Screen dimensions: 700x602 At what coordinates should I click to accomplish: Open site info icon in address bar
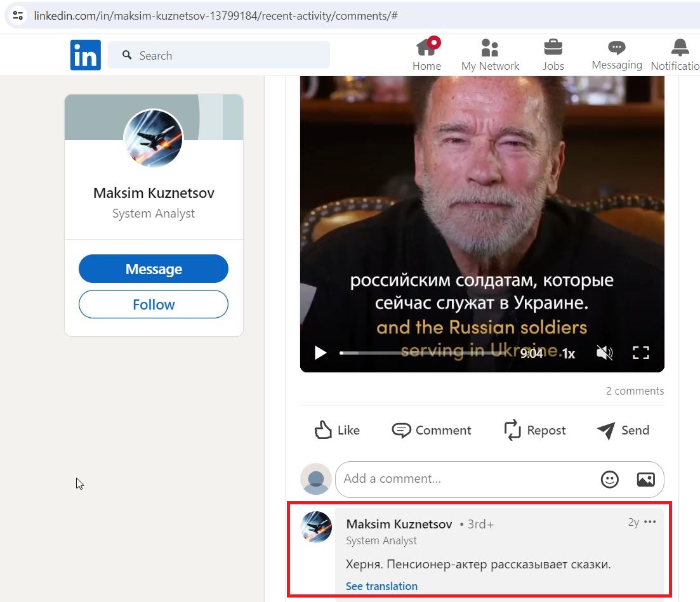(18, 16)
